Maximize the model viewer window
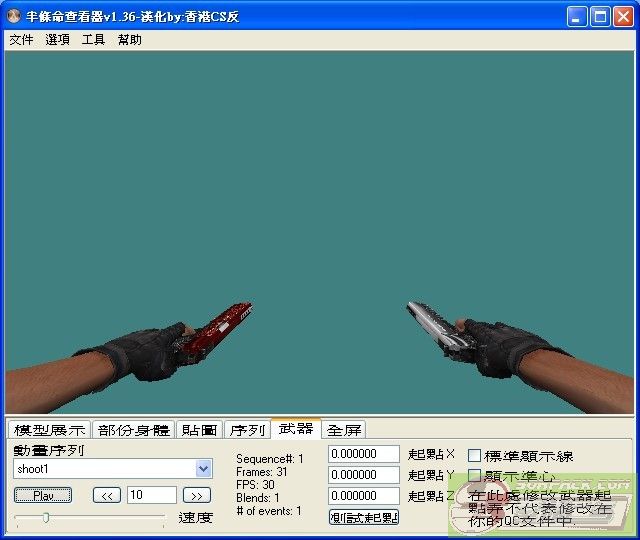Viewport: 640px width, 540px height. click(x=600, y=17)
